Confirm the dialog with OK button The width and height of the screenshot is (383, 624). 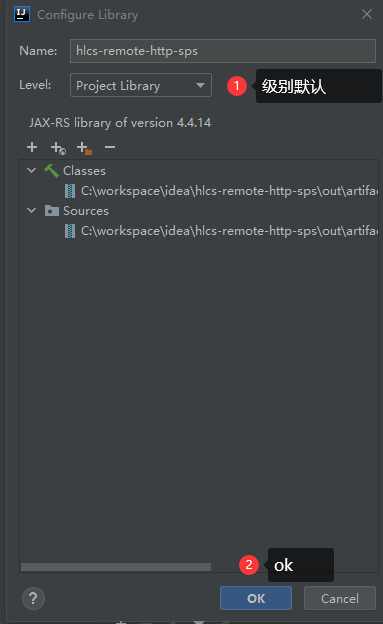point(256,598)
